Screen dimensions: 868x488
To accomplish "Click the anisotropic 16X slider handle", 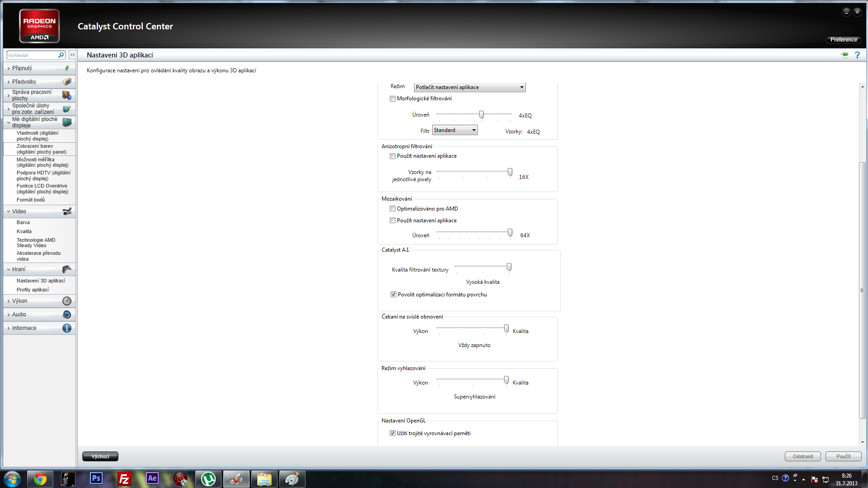I will pos(510,172).
